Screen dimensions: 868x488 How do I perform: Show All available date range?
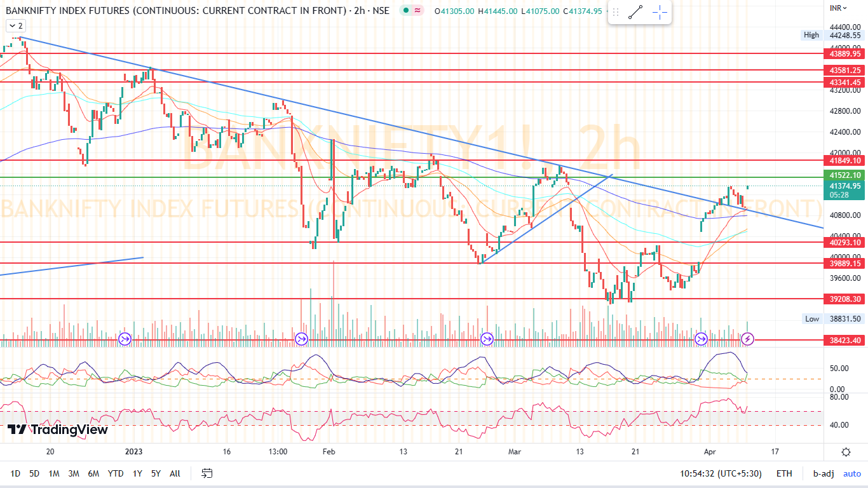pos(175,473)
